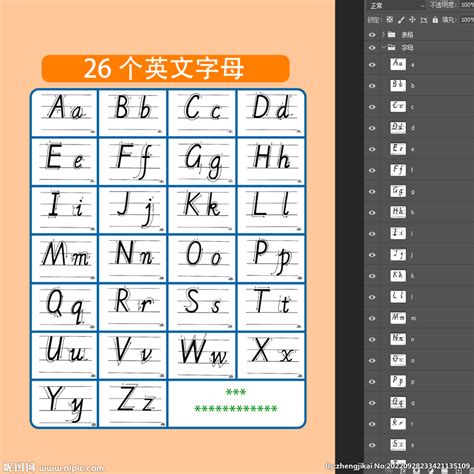474x474 pixels.
Task: Toggle visibility eye of layer n
Action: click(372, 339)
